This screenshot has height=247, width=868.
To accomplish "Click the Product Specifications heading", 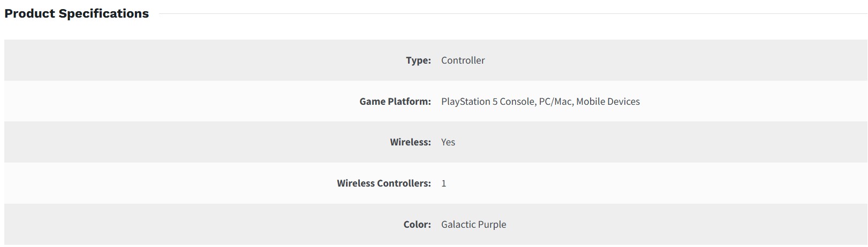I will point(77,13).
